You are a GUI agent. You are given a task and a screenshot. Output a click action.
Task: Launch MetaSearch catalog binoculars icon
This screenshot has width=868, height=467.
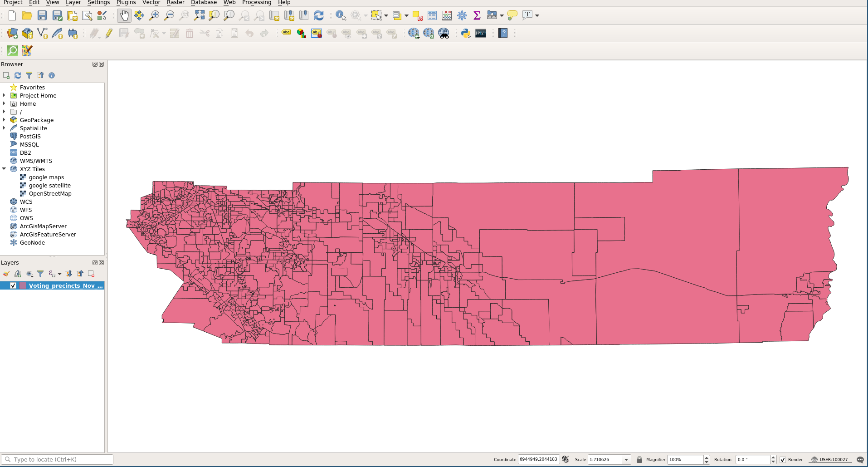(444, 33)
